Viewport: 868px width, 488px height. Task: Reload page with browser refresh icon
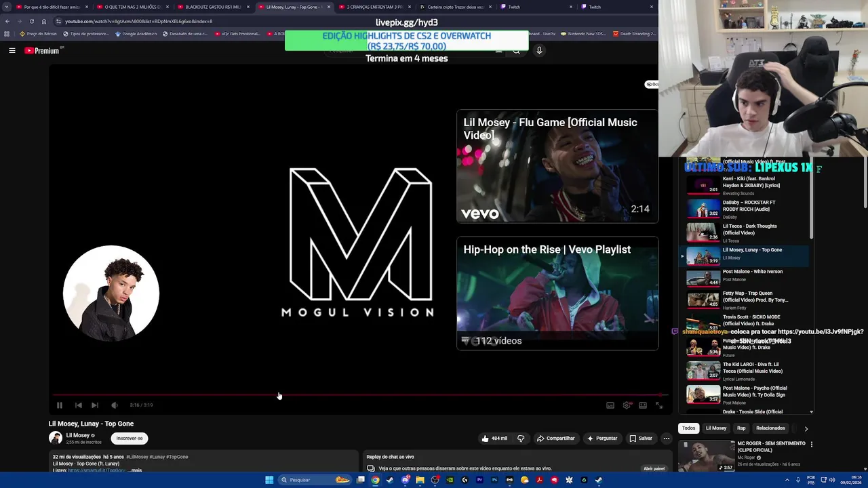(31, 21)
